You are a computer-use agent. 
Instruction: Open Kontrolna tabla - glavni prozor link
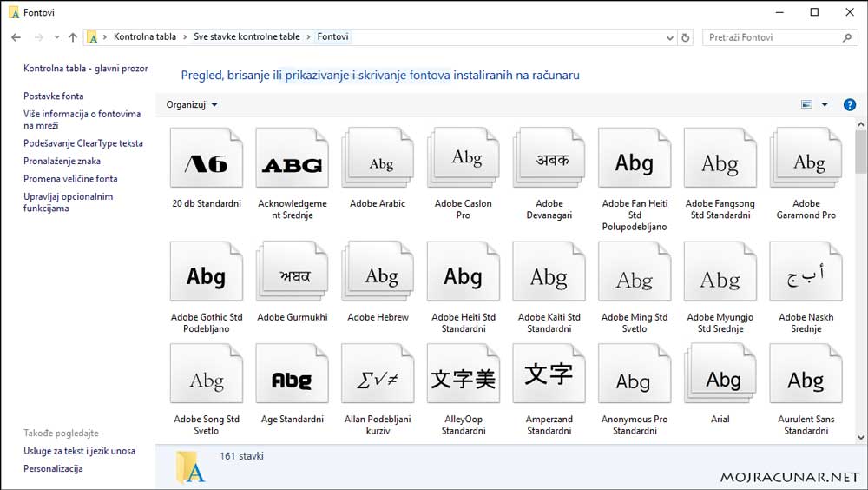(x=86, y=68)
